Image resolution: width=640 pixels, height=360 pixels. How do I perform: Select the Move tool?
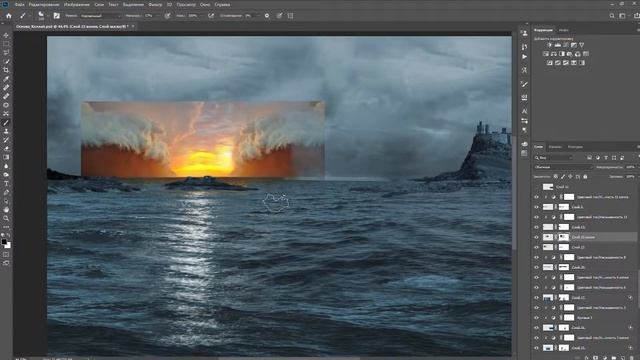point(6,35)
